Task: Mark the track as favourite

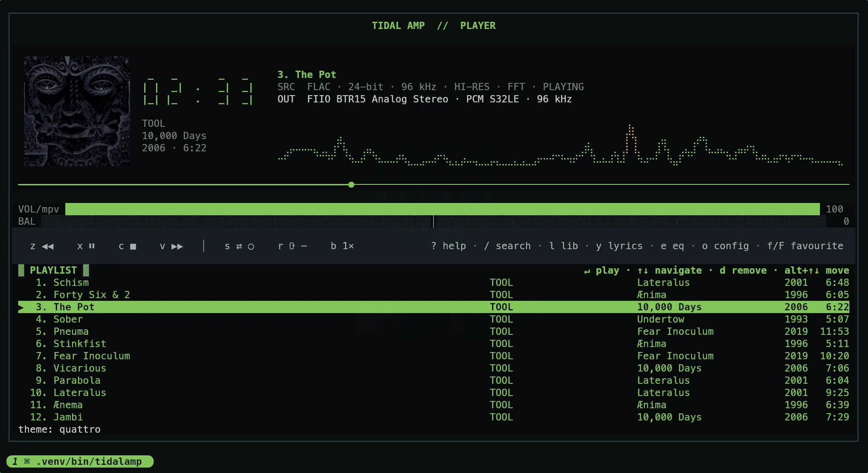Action: (x=805, y=246)
